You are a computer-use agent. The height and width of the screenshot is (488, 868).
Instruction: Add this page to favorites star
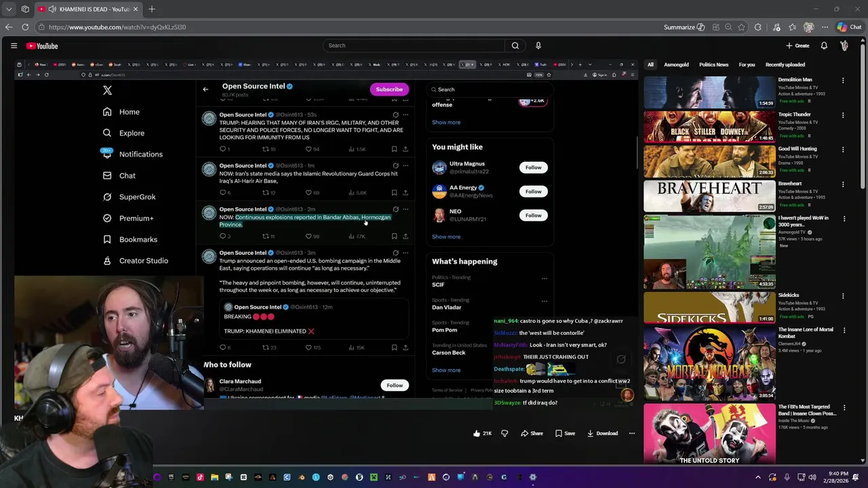coord(741,27)
